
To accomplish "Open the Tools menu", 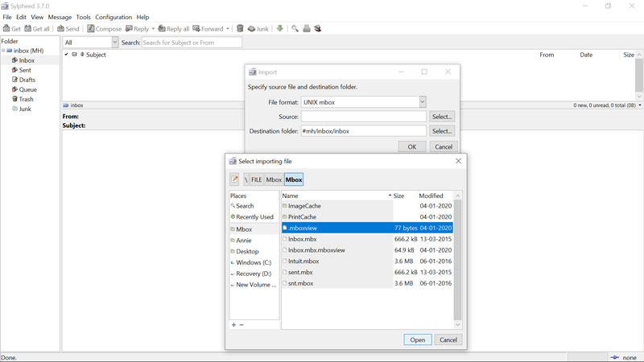I will [x=83, y=17].
